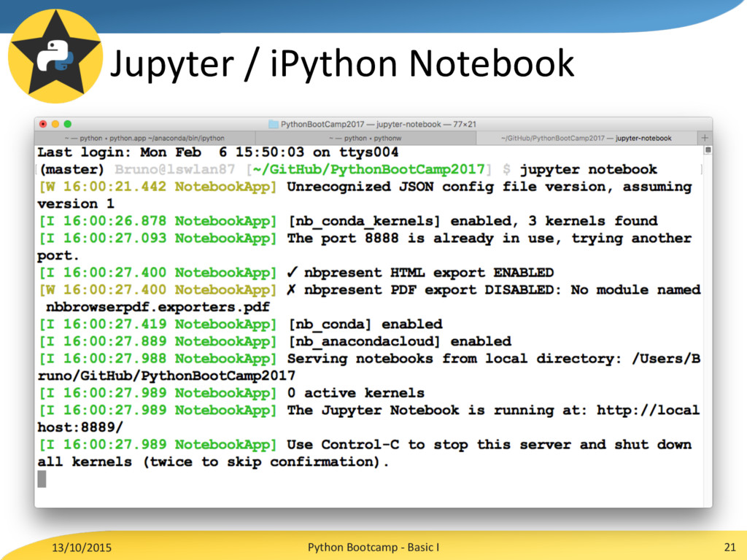
Task: Click 'all kernels (twice to skip confirmation)' line
Action: (213, 462)
